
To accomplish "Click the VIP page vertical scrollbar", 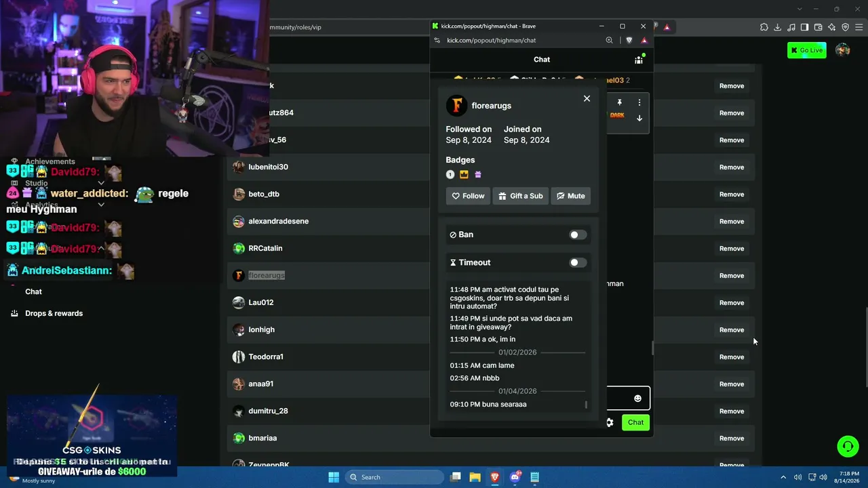I will (x=865, y=348).
